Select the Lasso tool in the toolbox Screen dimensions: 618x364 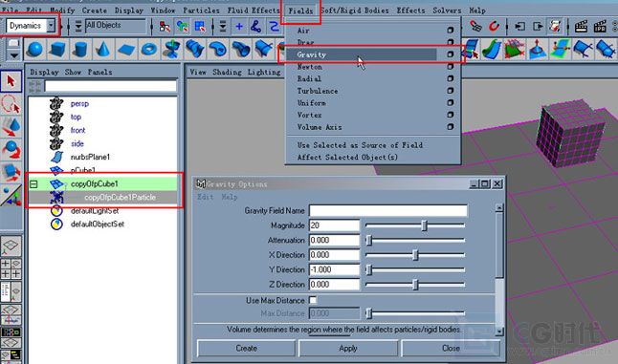11,104
